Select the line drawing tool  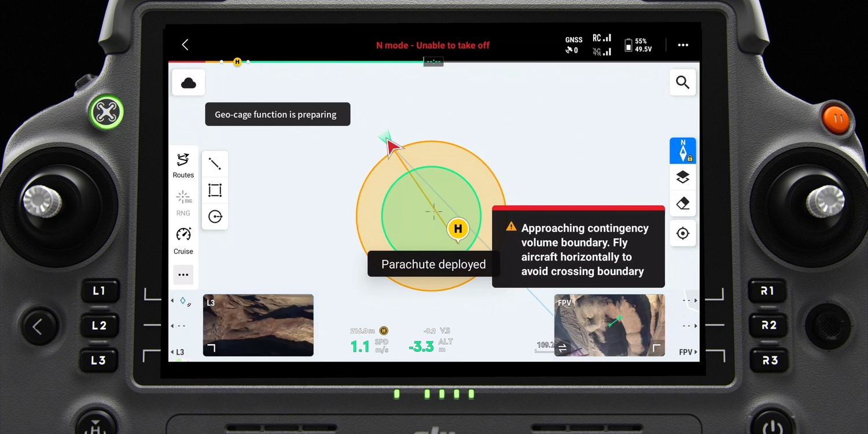click(x=215, y=164)
